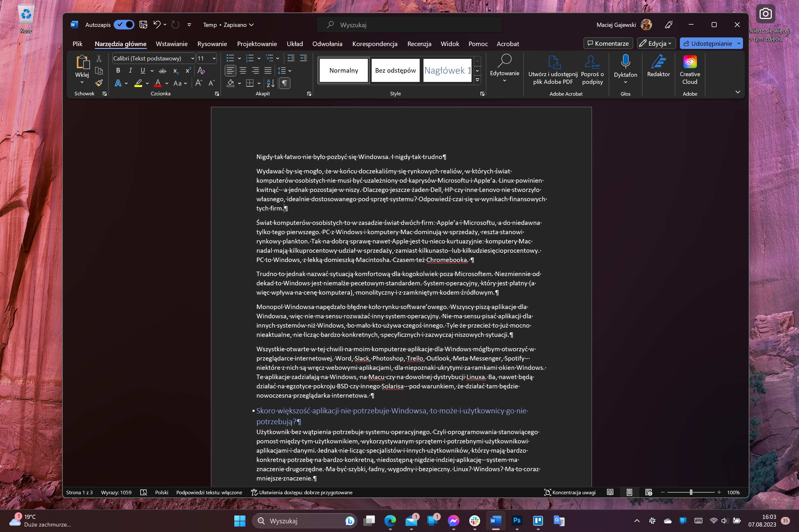The width and height of the screenshot is (799, 532).
Task: Apply the Nagłówek 1 style
Action: [x=448, y=70]
